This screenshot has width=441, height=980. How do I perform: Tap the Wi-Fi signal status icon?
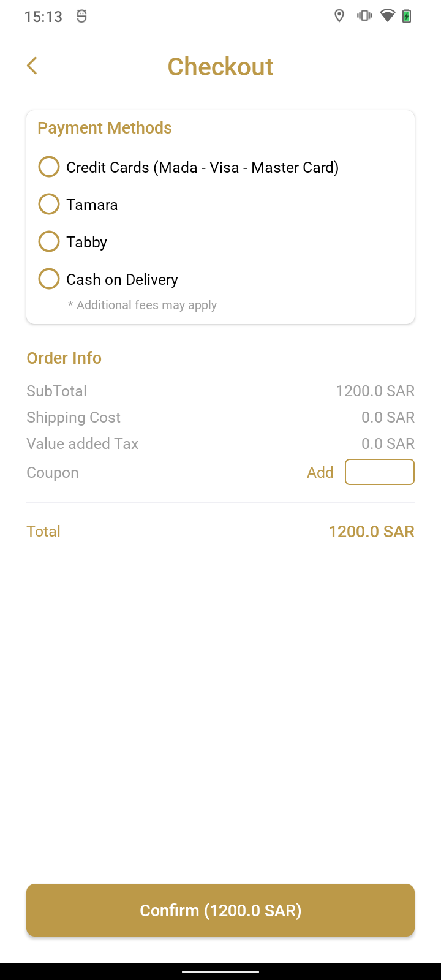point(387,16)
